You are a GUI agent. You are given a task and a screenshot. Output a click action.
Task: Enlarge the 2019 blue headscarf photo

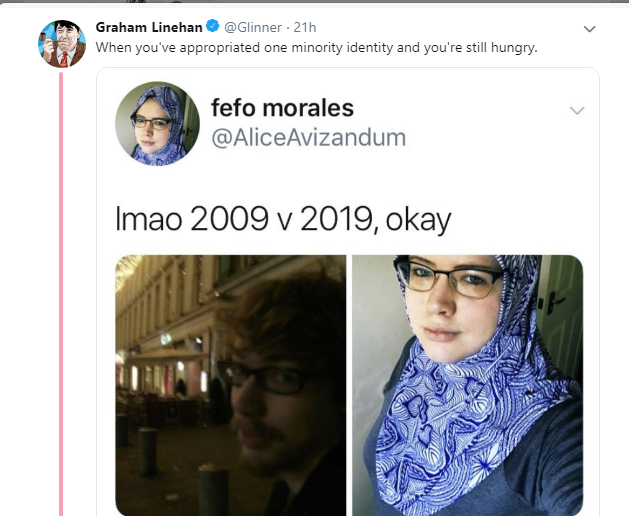click(x=467, y=385)
